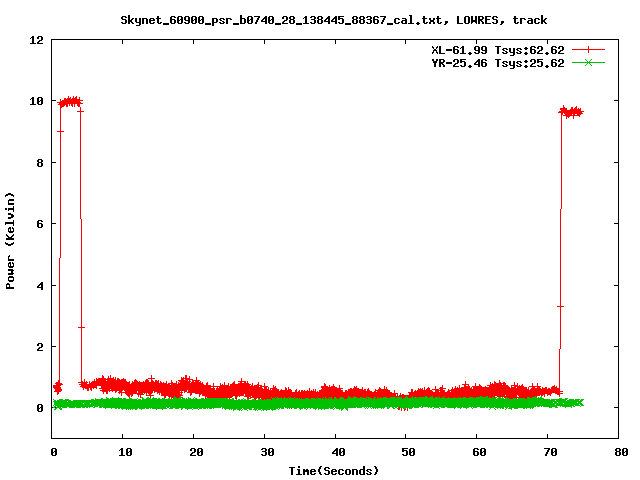Viewport: 640px width, 480px height.
Task: Click the x-axis tick label 70
Action: click(550, 452)
